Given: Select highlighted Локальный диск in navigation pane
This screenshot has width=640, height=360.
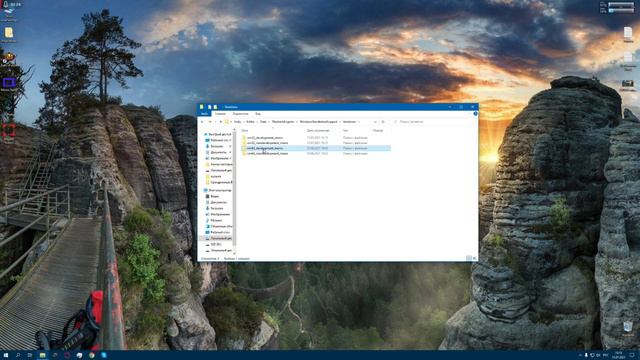Looking at the screenshot, I should tap(216, 238).
